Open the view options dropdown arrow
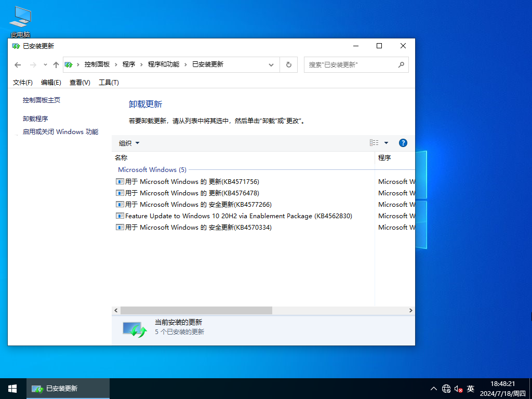This screenshot has height=399, width=532. coord(385,142)
